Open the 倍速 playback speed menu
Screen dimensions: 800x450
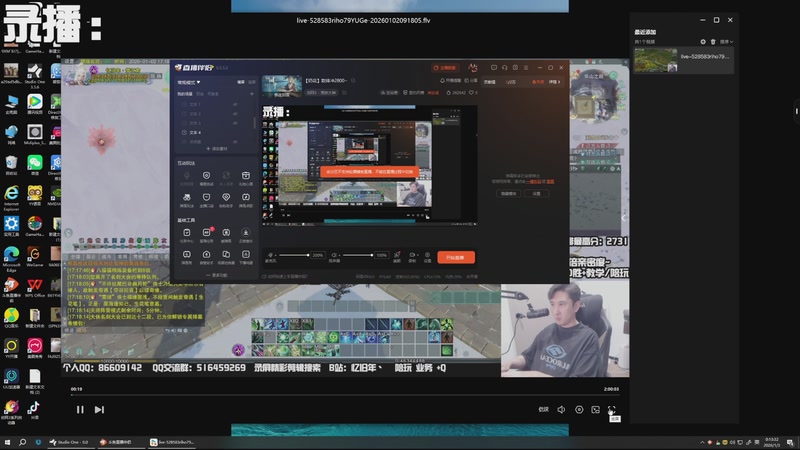pyautogui.click(x=544, y=409)
